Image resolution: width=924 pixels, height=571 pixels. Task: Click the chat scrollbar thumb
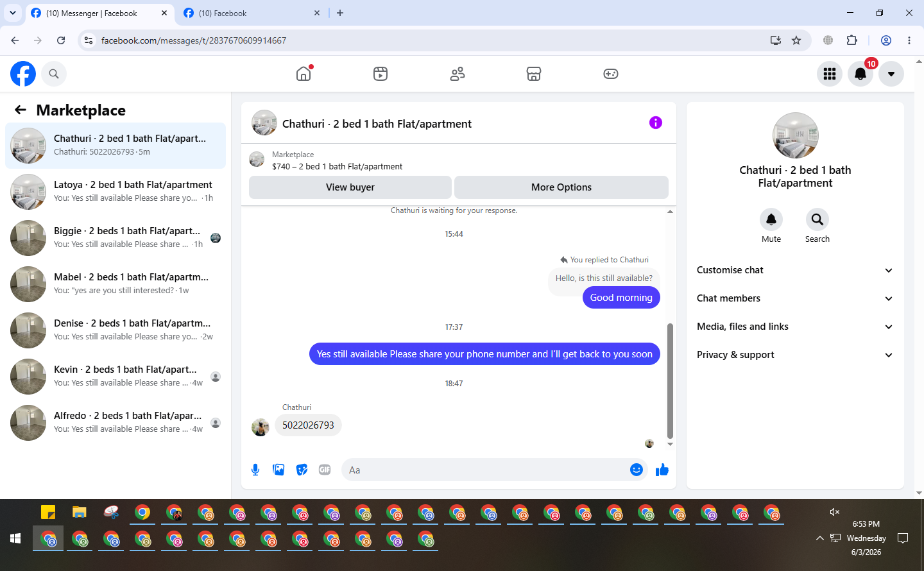[670, 380]
